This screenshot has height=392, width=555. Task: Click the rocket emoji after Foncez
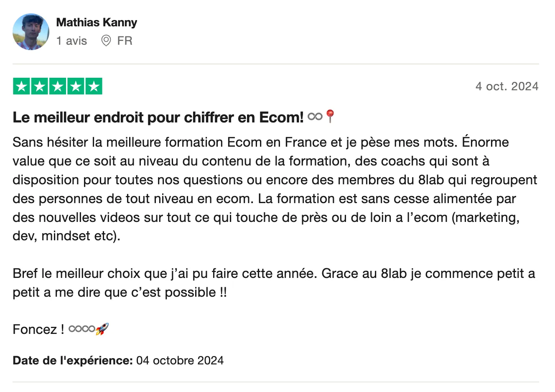(x=102, y=329)
